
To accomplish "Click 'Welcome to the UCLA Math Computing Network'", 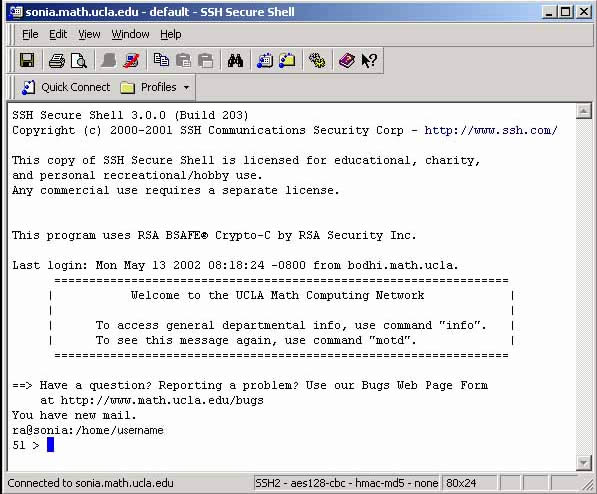I will click(277, 295).
